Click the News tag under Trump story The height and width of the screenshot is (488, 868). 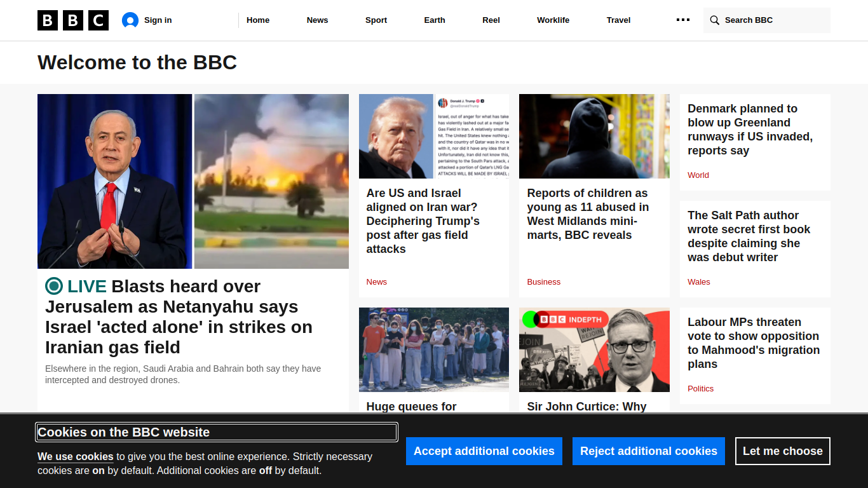377,281
